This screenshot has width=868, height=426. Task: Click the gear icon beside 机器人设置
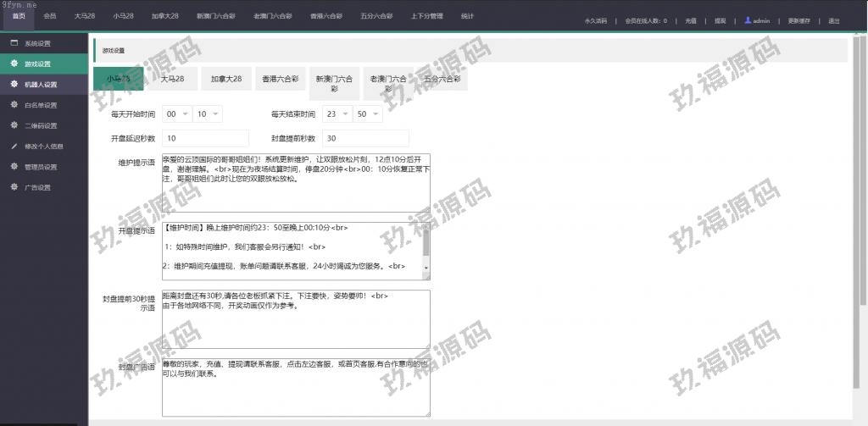click(14, 85)
